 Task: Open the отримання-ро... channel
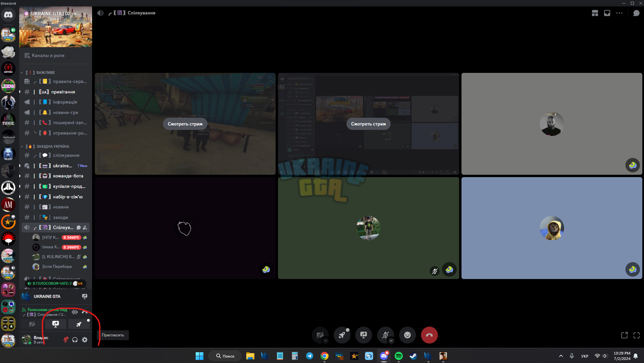click(56, 133)
